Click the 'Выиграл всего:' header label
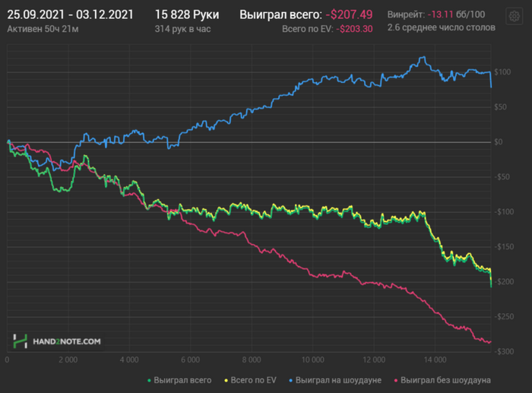532x393 pixels. click(281, 14)
